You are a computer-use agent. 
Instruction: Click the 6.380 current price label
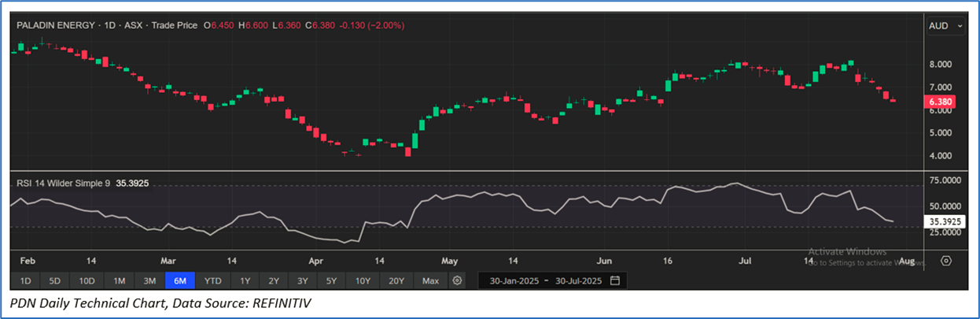(941, 102)
